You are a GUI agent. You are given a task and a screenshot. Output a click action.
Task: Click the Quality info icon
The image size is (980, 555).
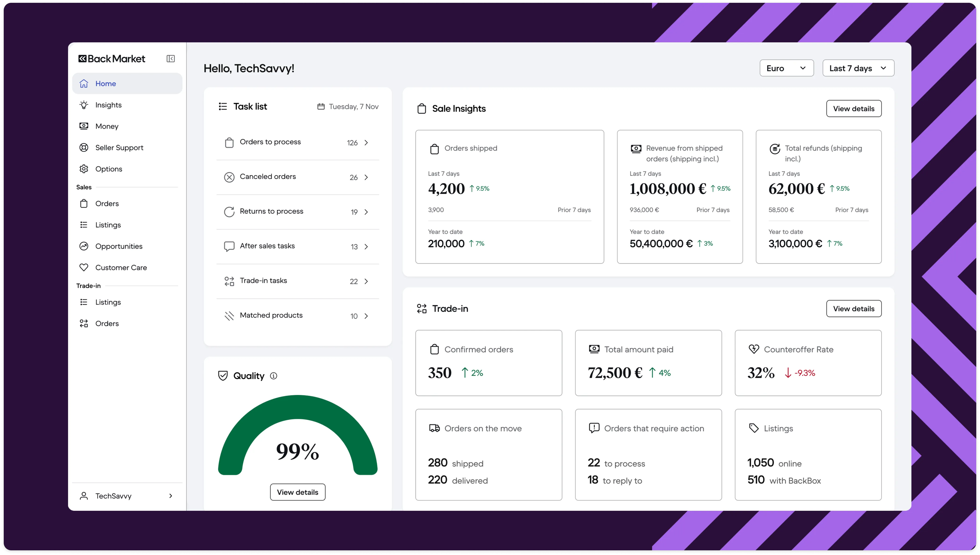pos(274,376)
